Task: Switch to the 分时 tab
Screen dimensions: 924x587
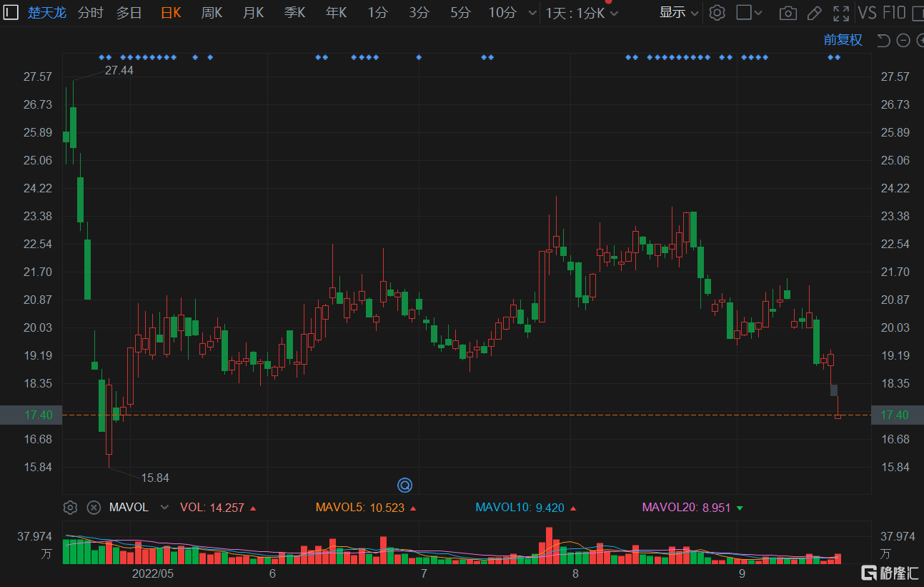Action: point(91,12)
